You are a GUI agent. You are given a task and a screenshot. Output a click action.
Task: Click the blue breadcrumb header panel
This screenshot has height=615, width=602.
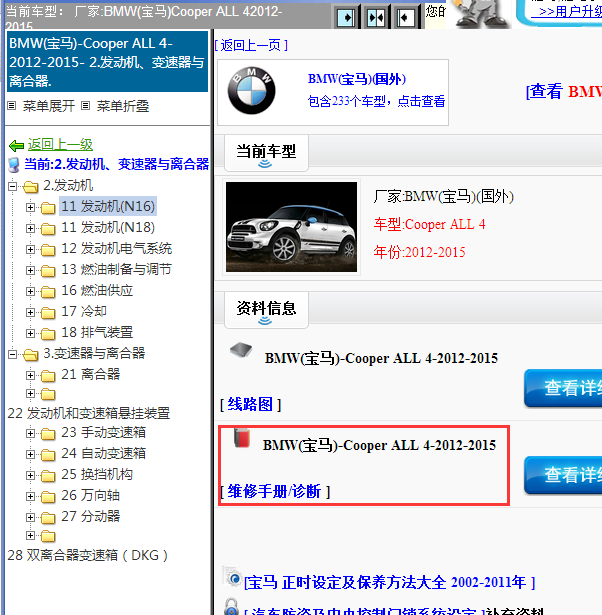107,62
